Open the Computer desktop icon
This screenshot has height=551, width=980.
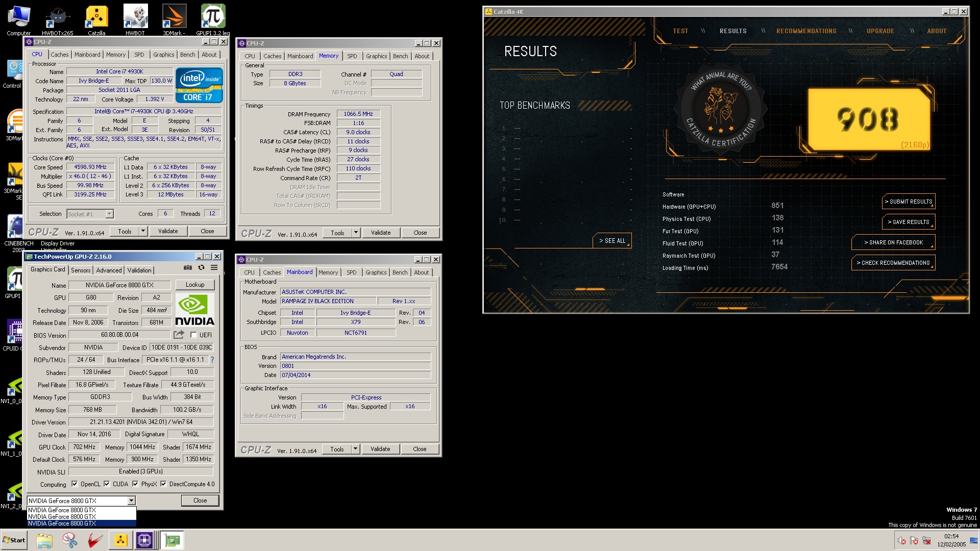click(x=18, y=20)
